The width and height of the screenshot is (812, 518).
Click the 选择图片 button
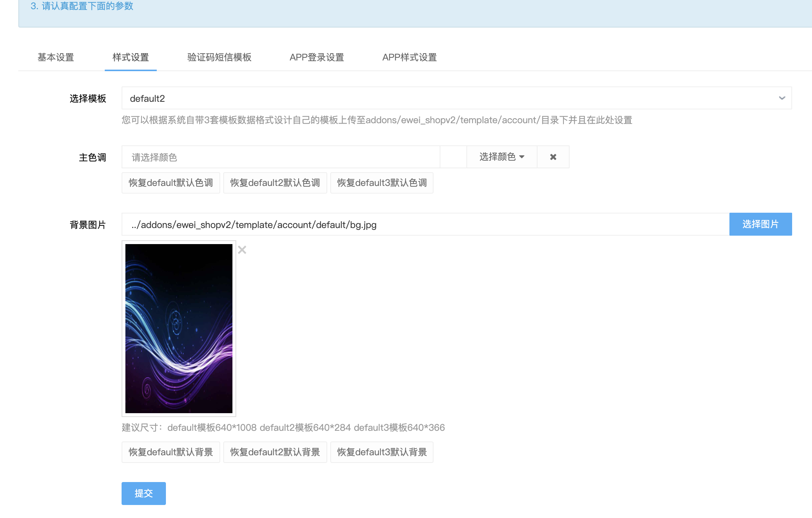pyautogui.click(x=760, y=224)
